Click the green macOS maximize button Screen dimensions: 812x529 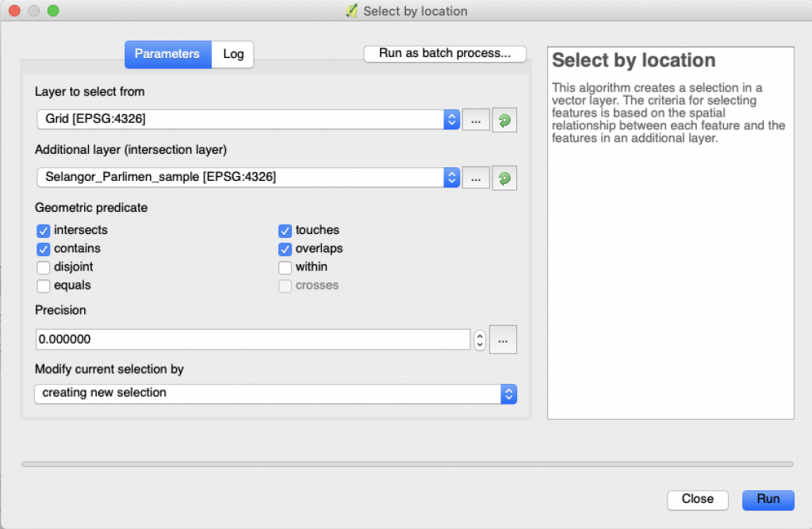pos(53,11)
